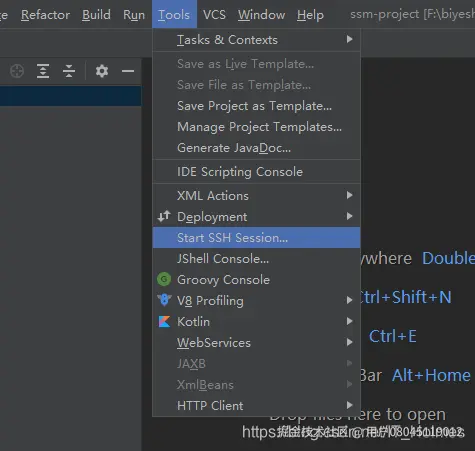Click the Kotlin logo icon
Screen dimensions: 475x451
tap(164, 322)
